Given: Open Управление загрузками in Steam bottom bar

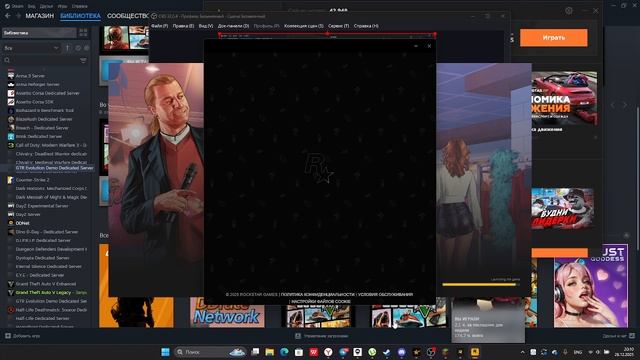Looking at the screenshot, I should [322, 336].
